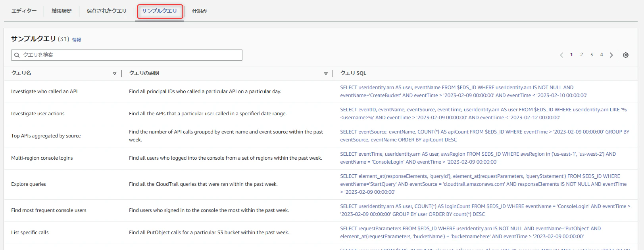
Task: Open SQL for Explore queries row
Action: click(483, 184)
